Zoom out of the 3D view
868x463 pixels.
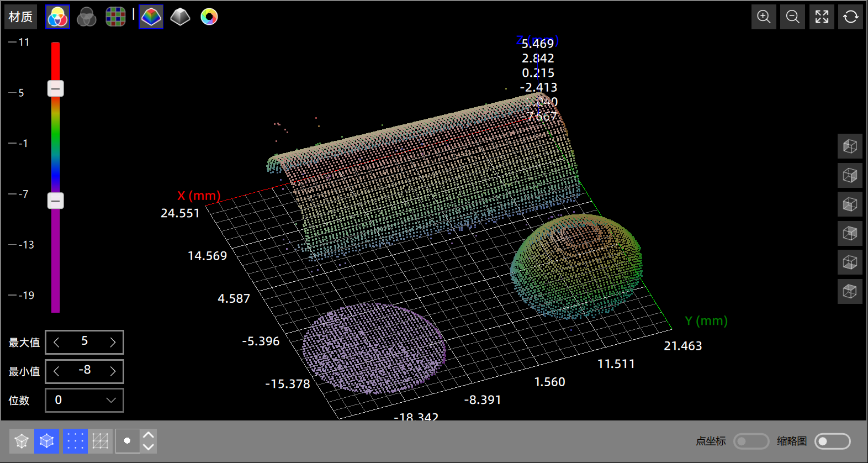792,17
